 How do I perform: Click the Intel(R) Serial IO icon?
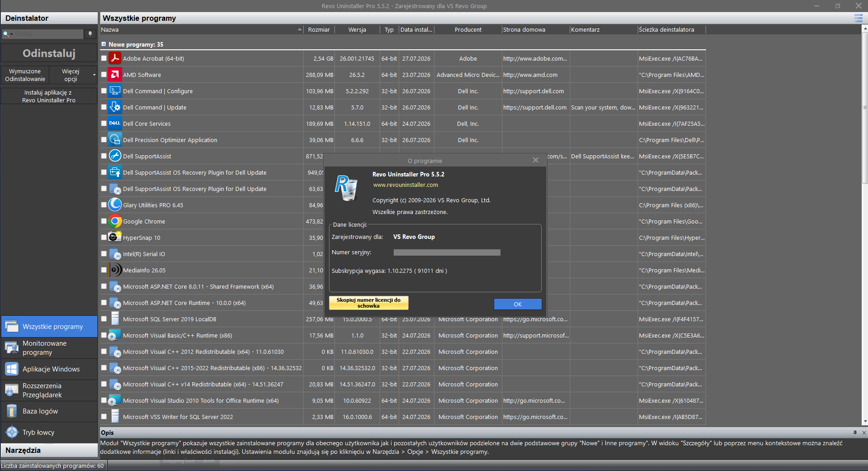click(x=115, y=254)
